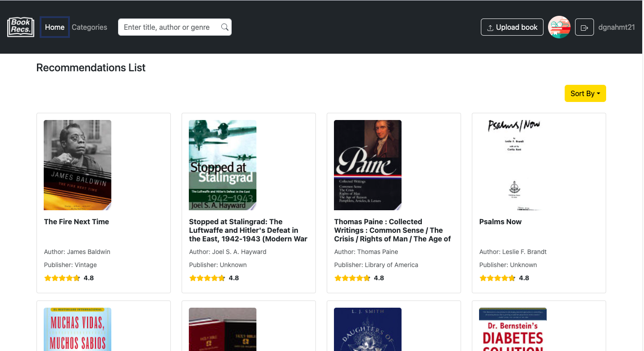Click the star rating on Psalms Now card

(x=498, y=278)
